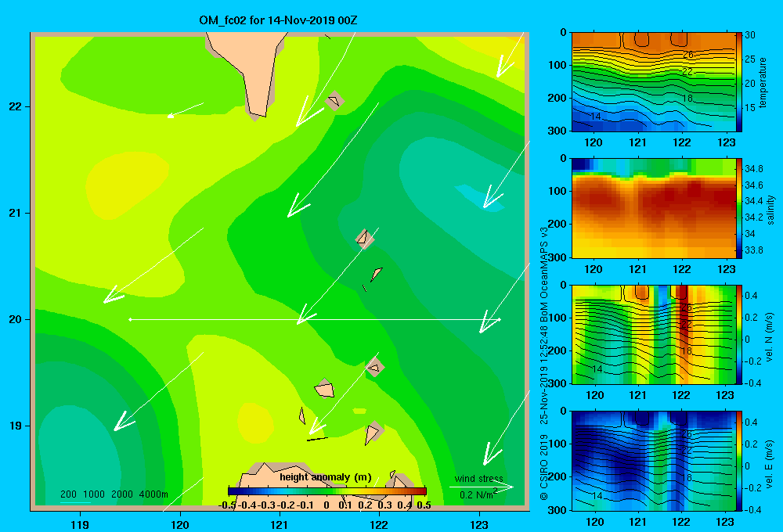783x532 pixels.
Task: Click the latitude 19 axis label
Action: point(15,426)
